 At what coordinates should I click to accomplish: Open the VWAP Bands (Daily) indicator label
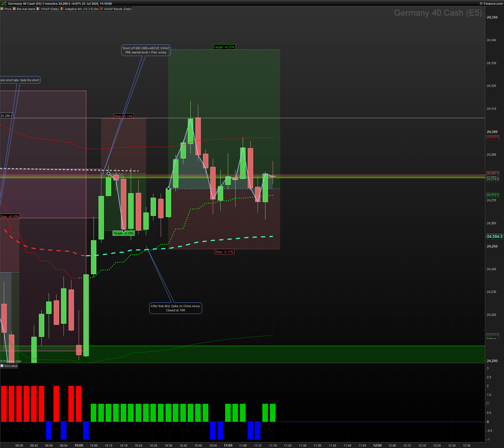coord(116,9)
